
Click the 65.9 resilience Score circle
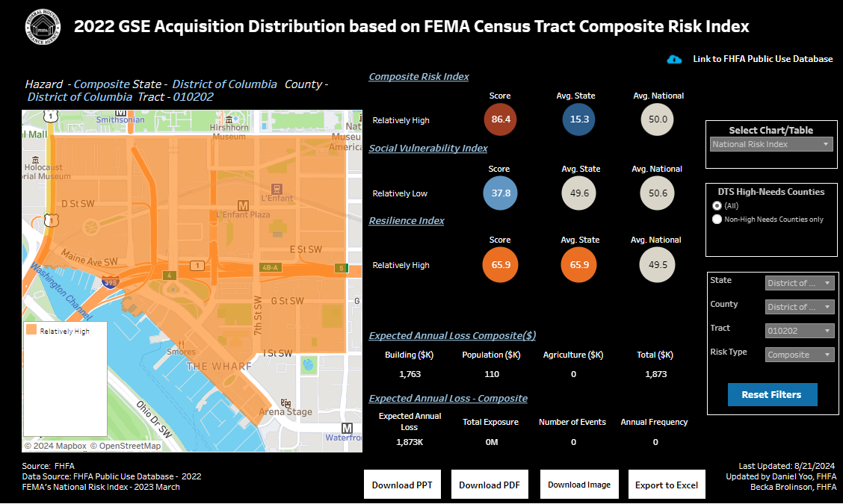(501, 264)
